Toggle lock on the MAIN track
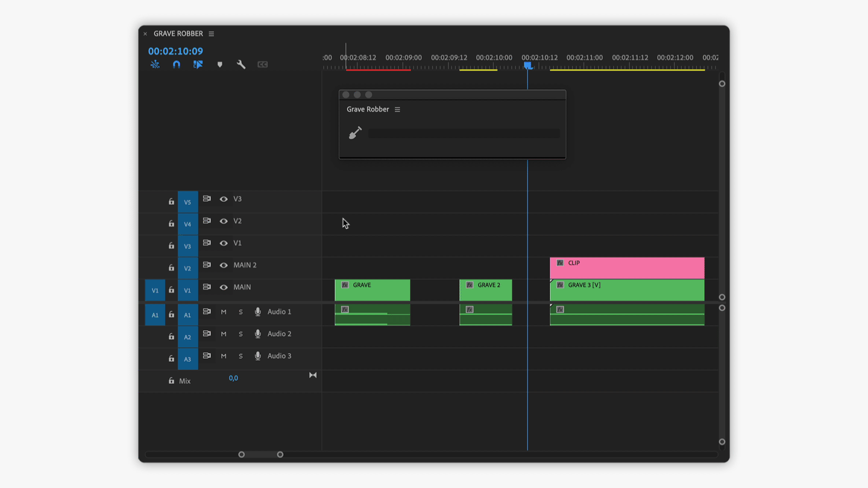This screenshot has height=488, width=868. click(x=171, y=290)
